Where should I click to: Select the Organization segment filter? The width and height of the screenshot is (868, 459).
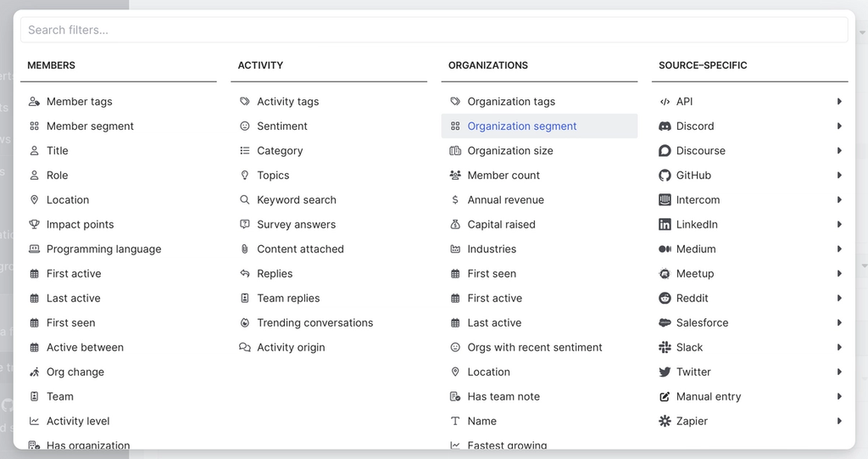(521, 126)
